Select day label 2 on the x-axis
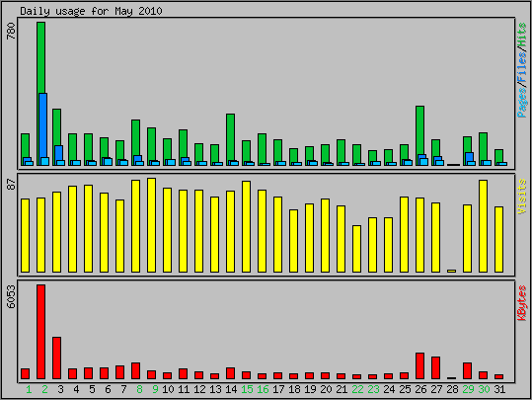Screen dimensions: 532x400 [x=44, y=389]
